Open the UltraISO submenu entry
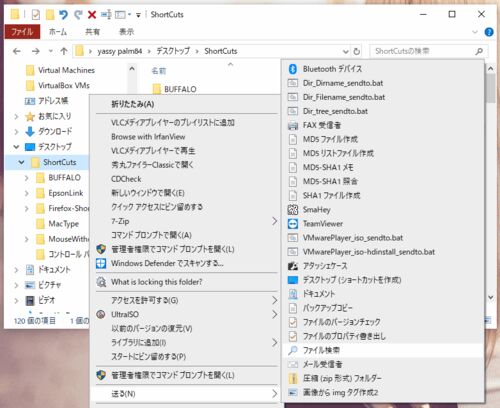 tap(187, 314)
